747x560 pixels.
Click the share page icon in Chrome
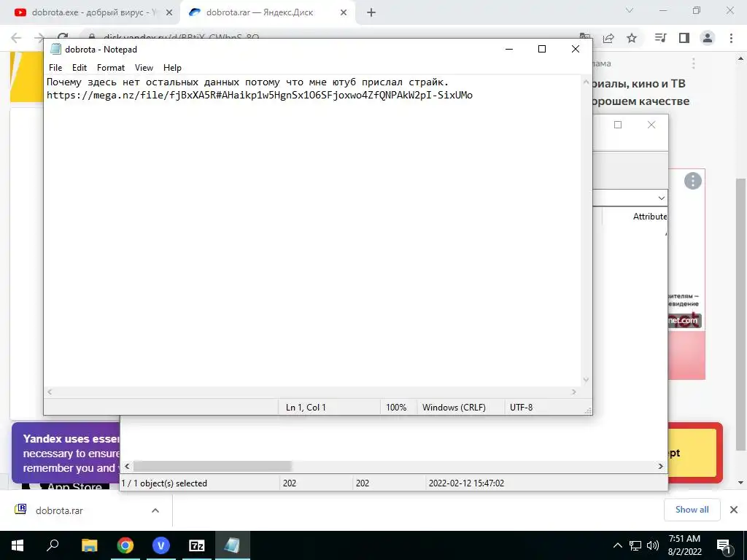(x=608, y=38)
